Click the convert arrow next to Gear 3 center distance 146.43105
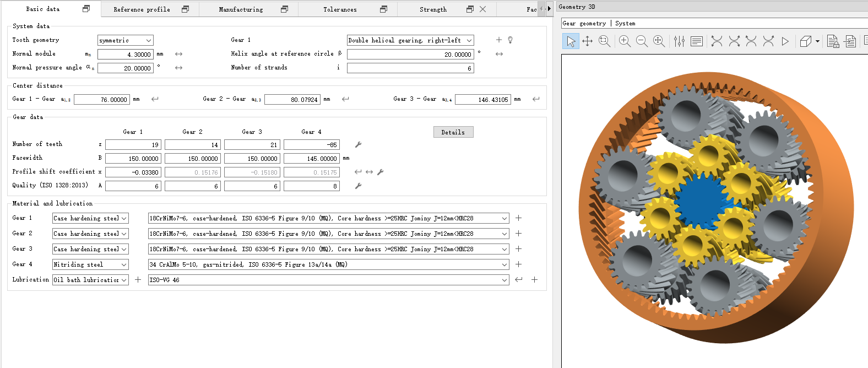This screenshot has height=368, width=868. (x=536, y=99)
